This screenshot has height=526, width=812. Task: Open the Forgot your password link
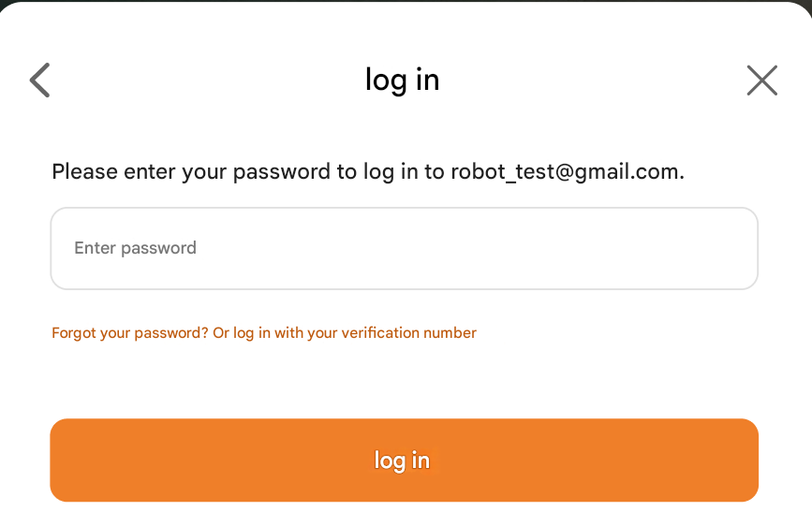click(x=129, y=333)
